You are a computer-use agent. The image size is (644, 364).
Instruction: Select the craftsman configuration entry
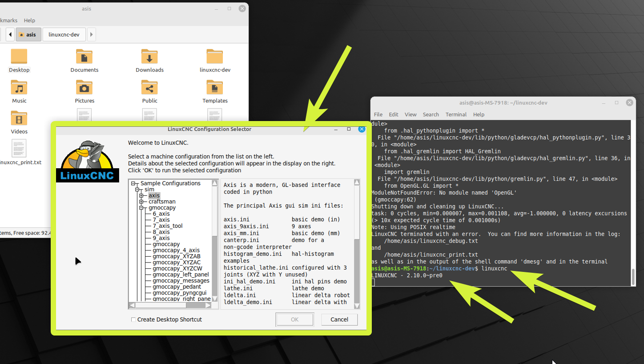pyautogui.click(x=162, y=202)
